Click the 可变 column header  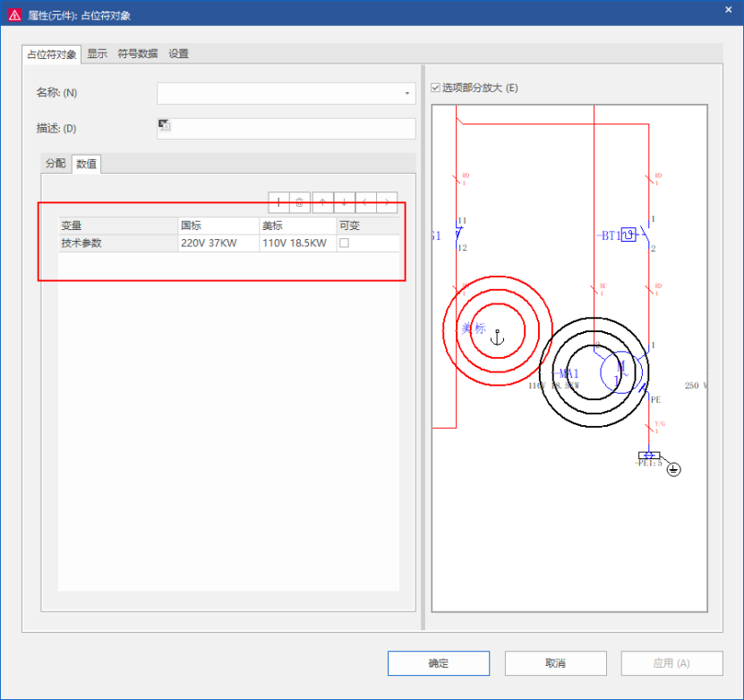point(368,226)
